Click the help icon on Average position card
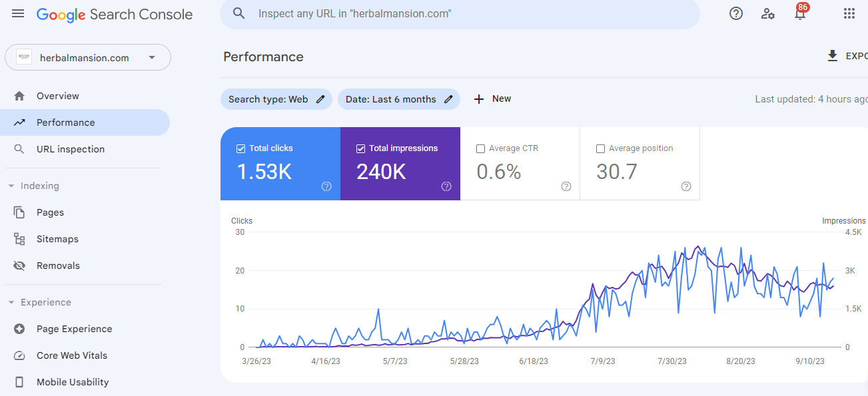The image size is (868, 396). point(686,186)
